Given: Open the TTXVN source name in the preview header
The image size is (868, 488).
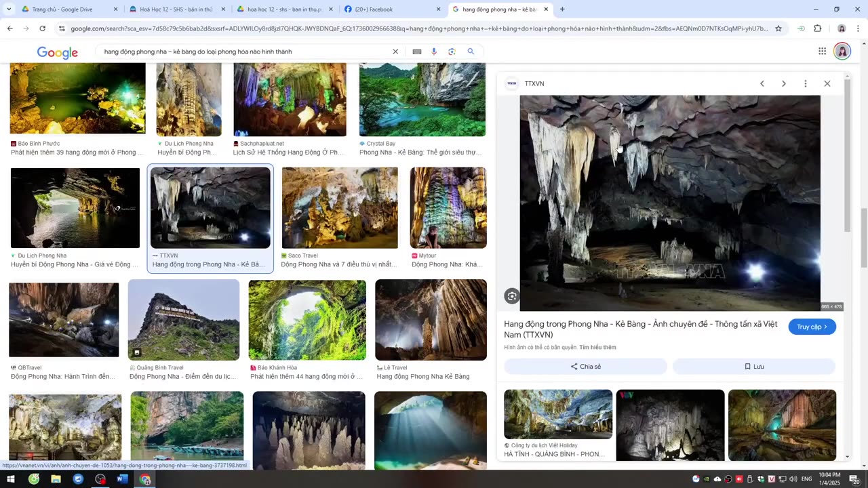Looking at the screenshot, I should click(x=534, y=83).
